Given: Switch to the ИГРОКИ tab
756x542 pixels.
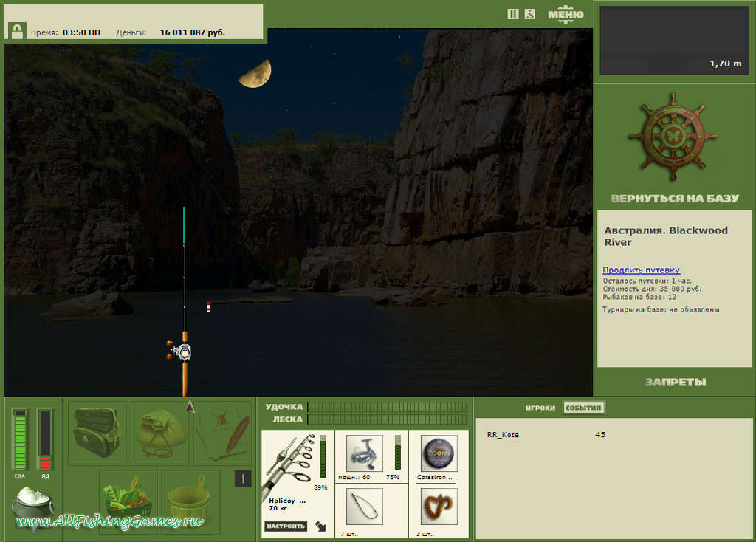Looking at the screenshot, I should click(x=540, y=408).
